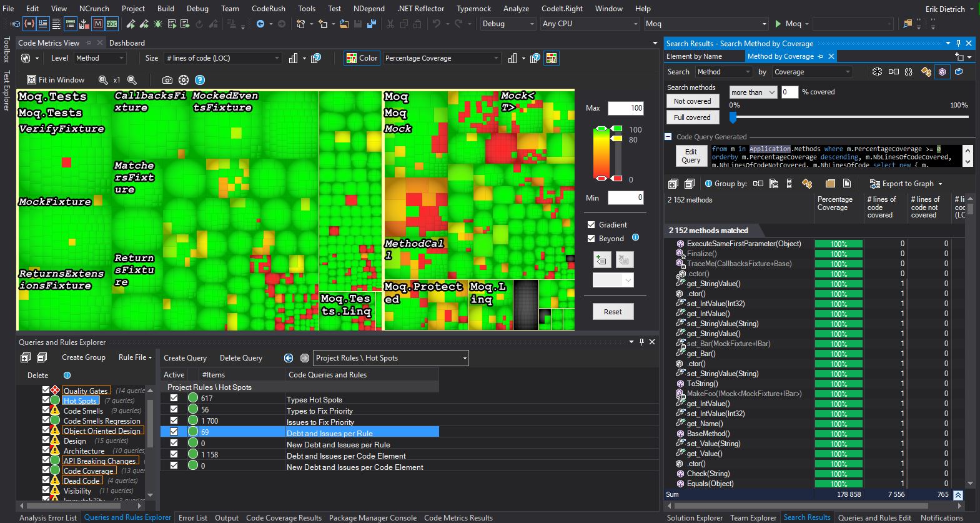Uncheck the Gradient checkbox
The height and width of the screenshot is (523, 980).
pos(591,225)
